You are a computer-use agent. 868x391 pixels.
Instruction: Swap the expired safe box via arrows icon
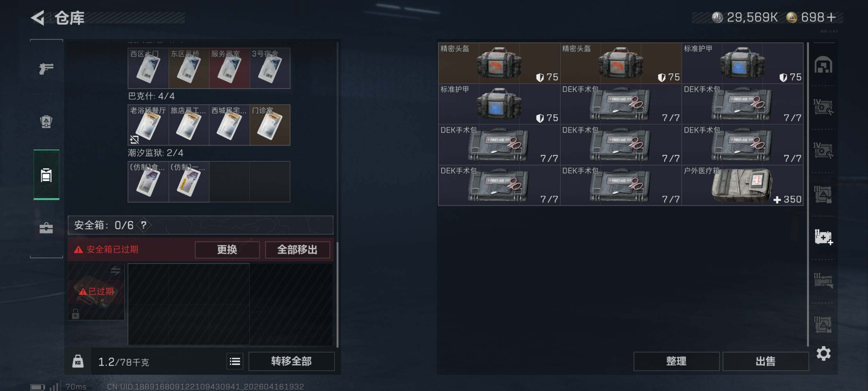(x=115, y=270)
